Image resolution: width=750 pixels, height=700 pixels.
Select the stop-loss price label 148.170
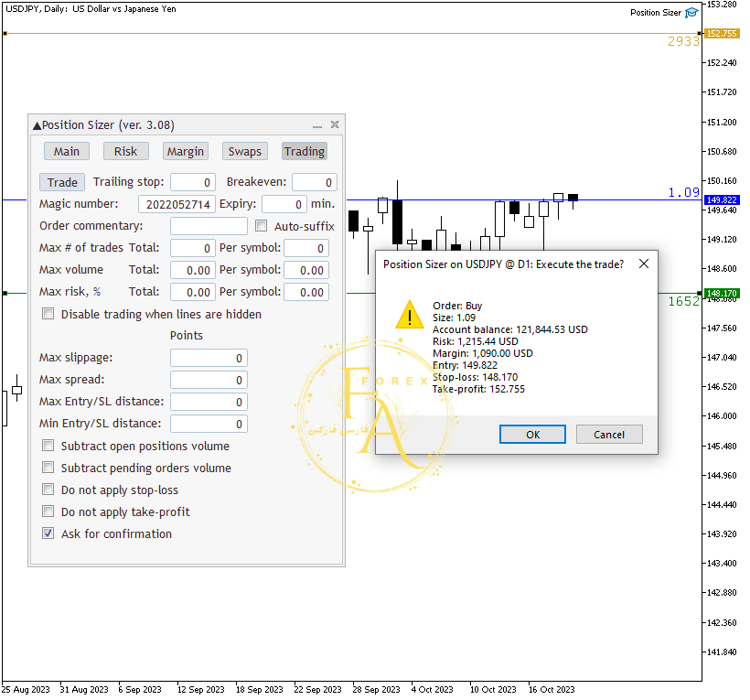pos(722,294)
